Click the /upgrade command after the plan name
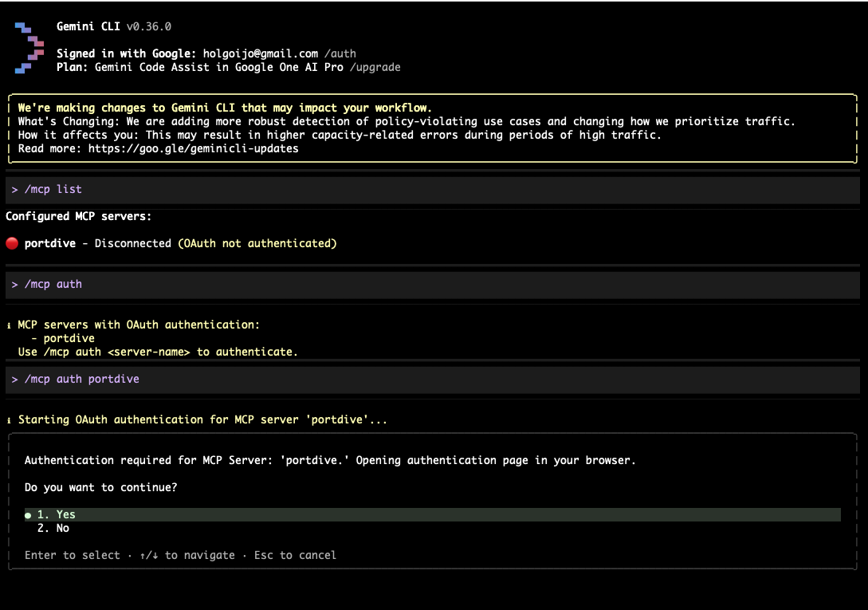The image size is (868, 610). (x=375, y=68)
